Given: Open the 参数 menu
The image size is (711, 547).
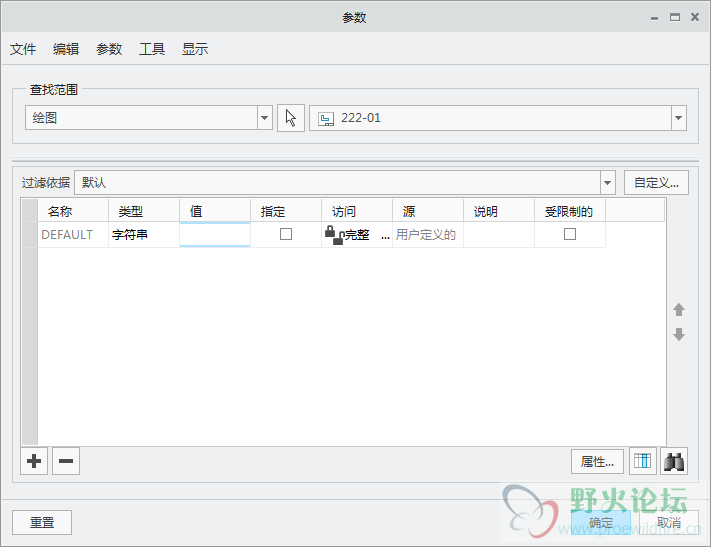Looking at the screenshot, I should click(109, 49).
